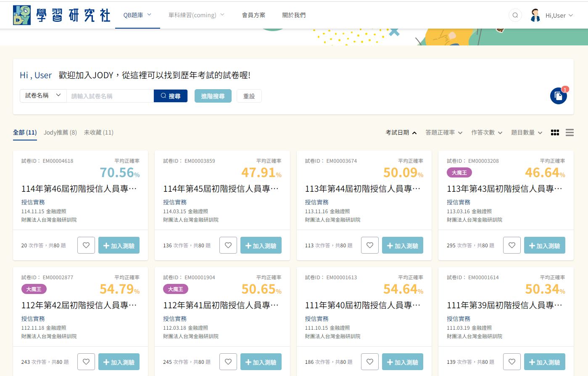Open the 113年第44屆初階授信人員 exam title
588x376 pixels.
pos(362,189)
